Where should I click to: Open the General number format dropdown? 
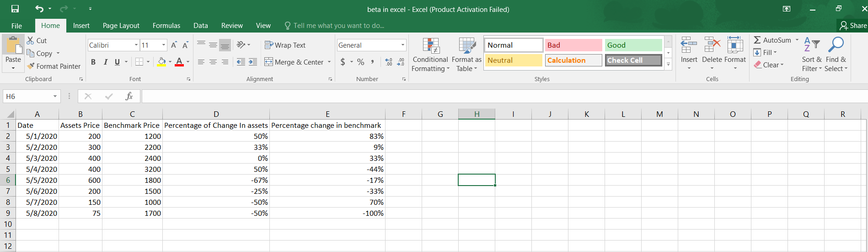click(x=403, y=45)
